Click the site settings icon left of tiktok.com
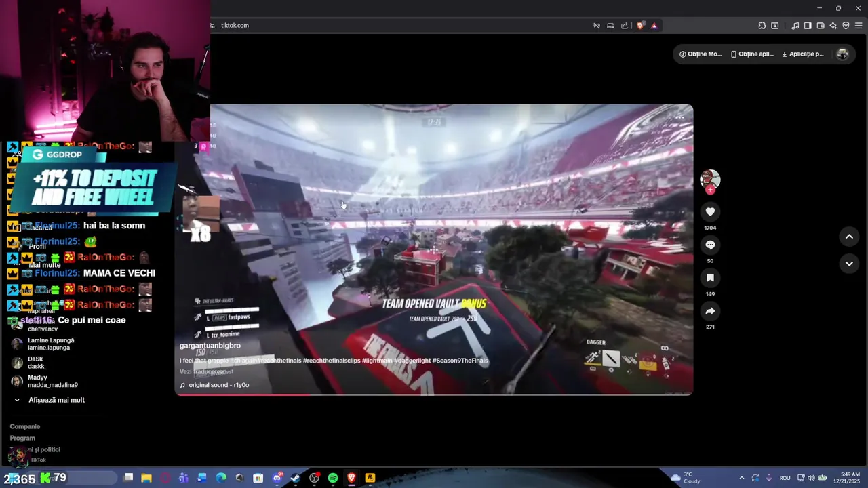 coord(213,26)
